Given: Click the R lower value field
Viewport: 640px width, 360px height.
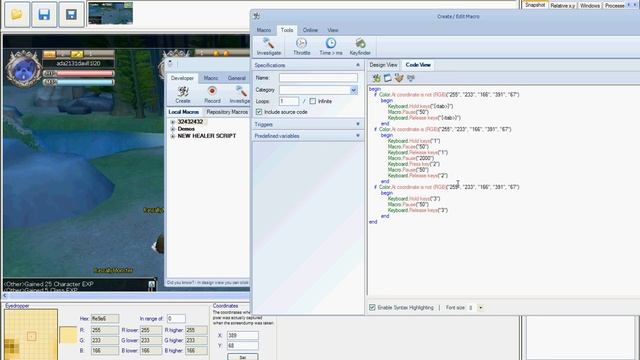Looking at the screenshot, I should [x=151, y=330].
